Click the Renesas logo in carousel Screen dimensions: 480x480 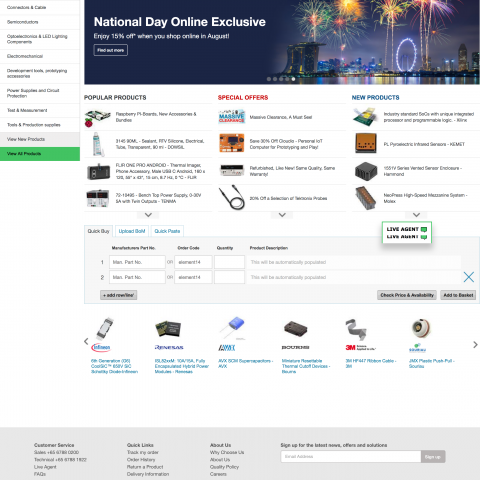(169, 347)
